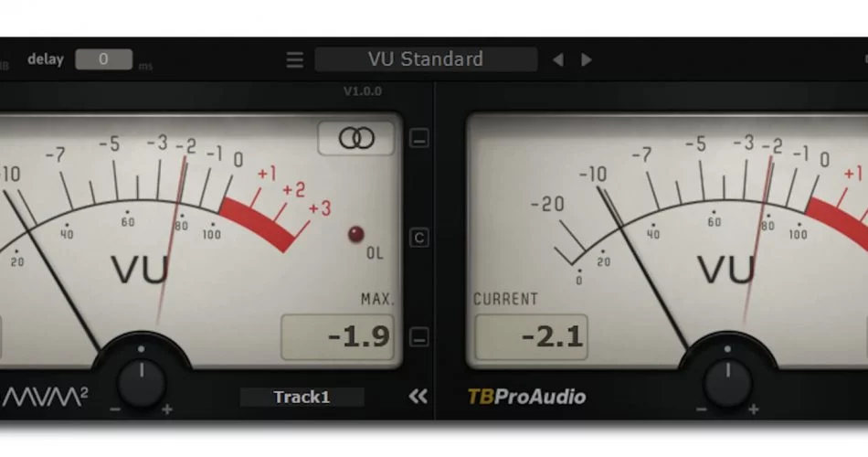Click the C center button between meters
868x457 pixels.
pyautogui.click(x=419, y=238)
